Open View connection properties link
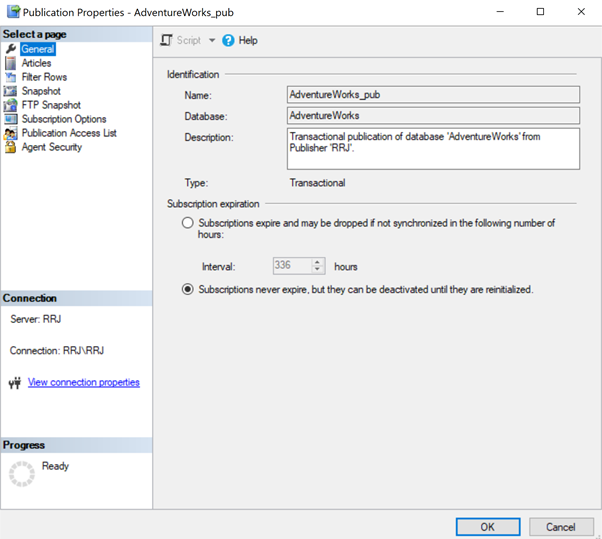Image resolution: width=602 pixels, height=539 pixels. [83, 382]
